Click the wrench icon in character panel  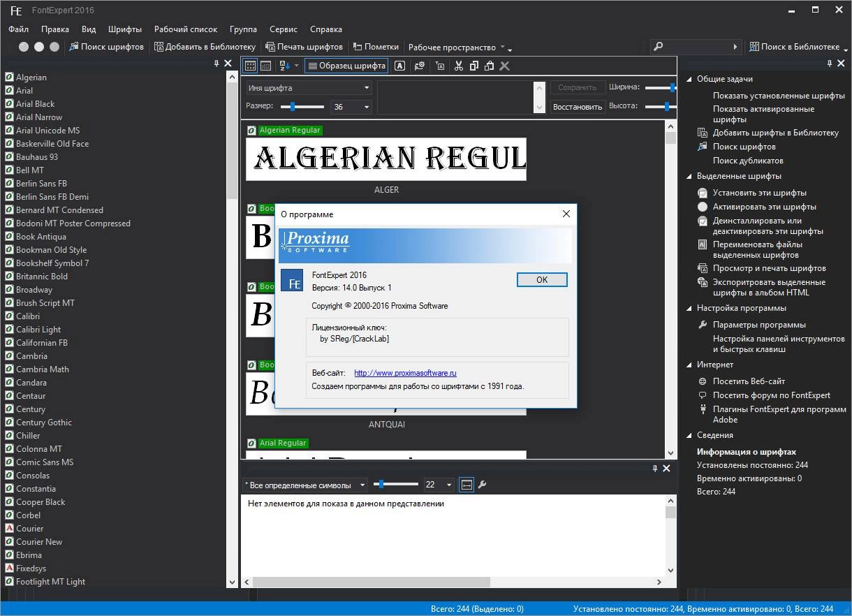point(482,485)
